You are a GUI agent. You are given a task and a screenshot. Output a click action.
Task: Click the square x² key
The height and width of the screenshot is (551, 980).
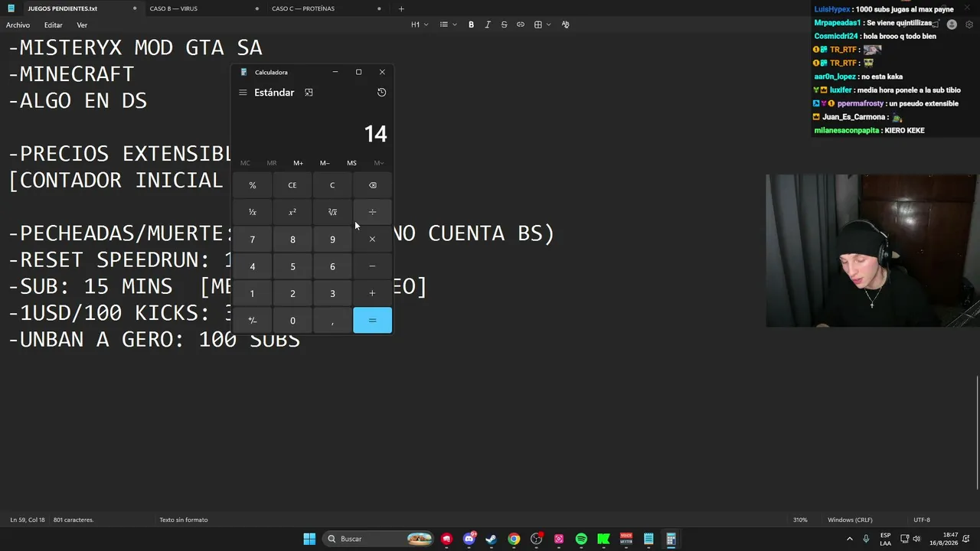(x=292, y=212)
